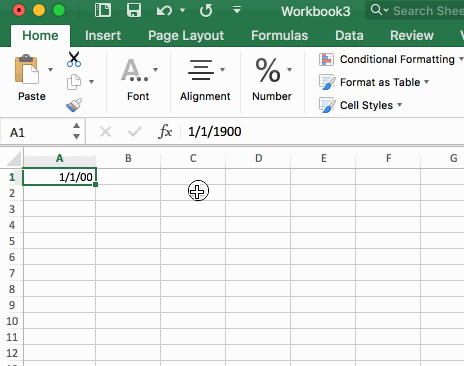Click the Search Sheet field

pos(414,11)
